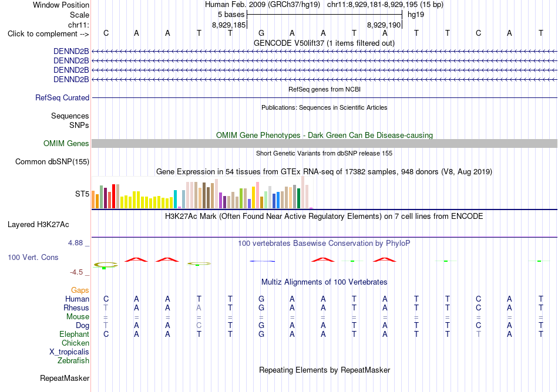The image size is (558, 392).
Task: Click the 'Layered H3K27Ac' track label
Action: 38,225
